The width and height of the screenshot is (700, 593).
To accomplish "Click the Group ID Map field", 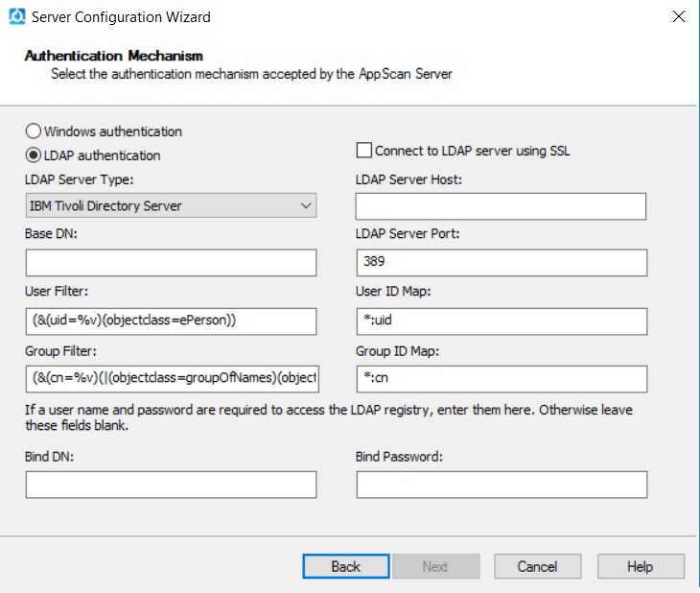I will (x=501, y=378).
